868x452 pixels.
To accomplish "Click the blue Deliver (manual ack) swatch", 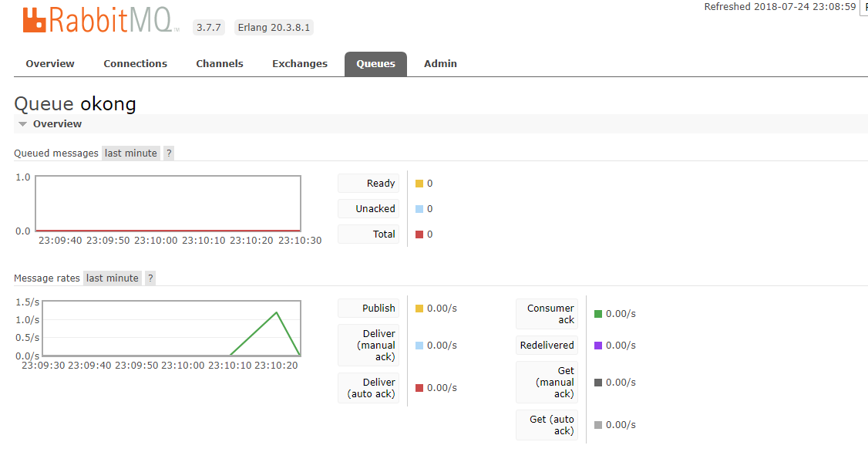I will click(419, 346).
